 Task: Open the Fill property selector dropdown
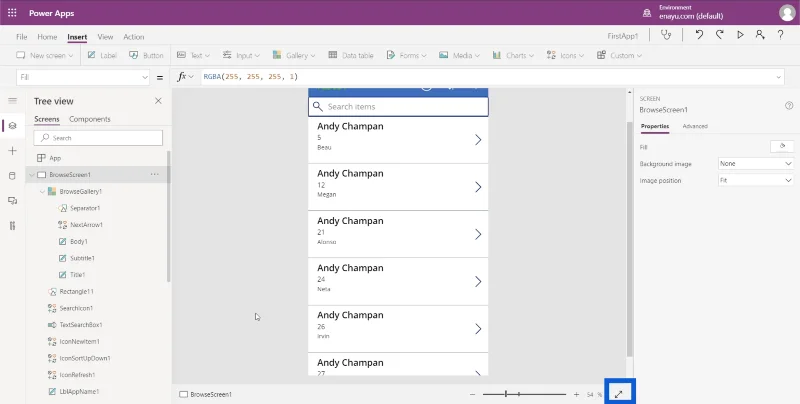tap(83, 77)
